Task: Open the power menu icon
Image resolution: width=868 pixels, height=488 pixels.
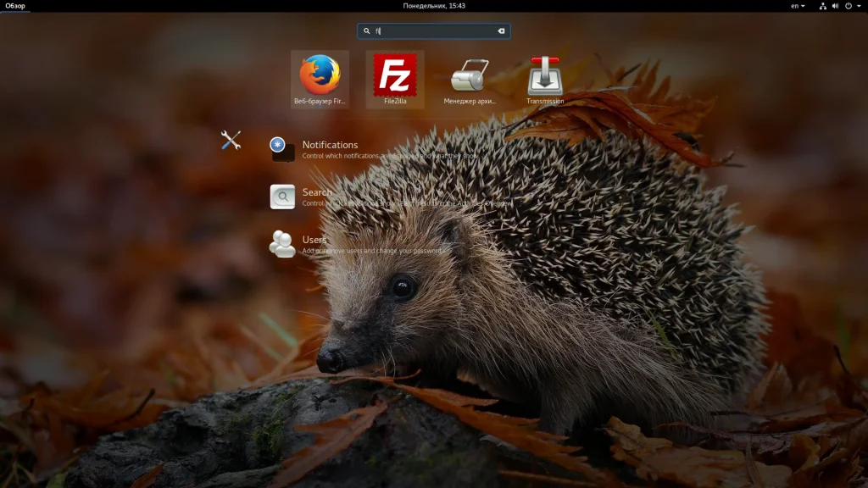Action: coord(848,6)
